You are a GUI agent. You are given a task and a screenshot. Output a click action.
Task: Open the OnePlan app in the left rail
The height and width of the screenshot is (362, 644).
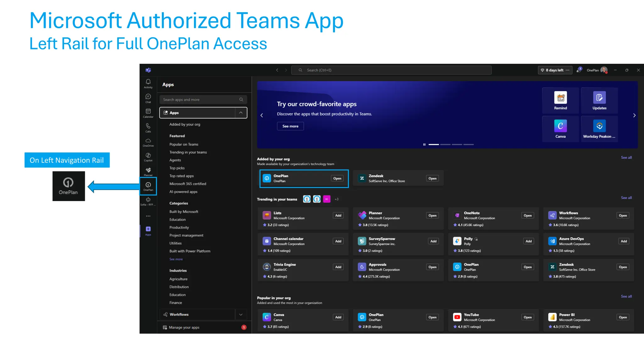[x=148, y=186]
